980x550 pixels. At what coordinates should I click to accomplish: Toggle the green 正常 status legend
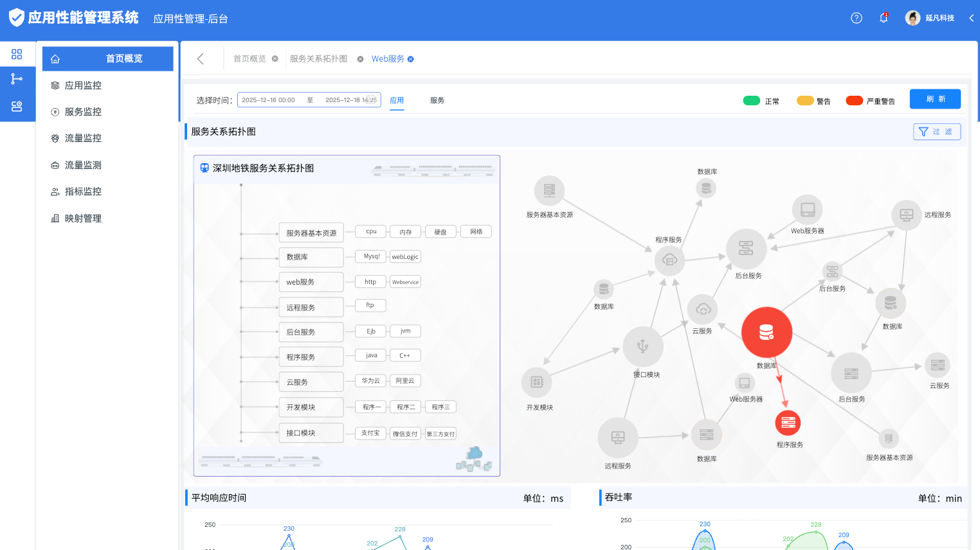tap(752, 101)
